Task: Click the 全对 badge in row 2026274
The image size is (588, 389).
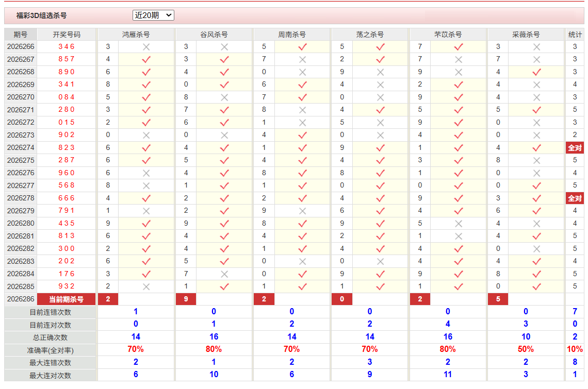Action: (x=575, y=148)
